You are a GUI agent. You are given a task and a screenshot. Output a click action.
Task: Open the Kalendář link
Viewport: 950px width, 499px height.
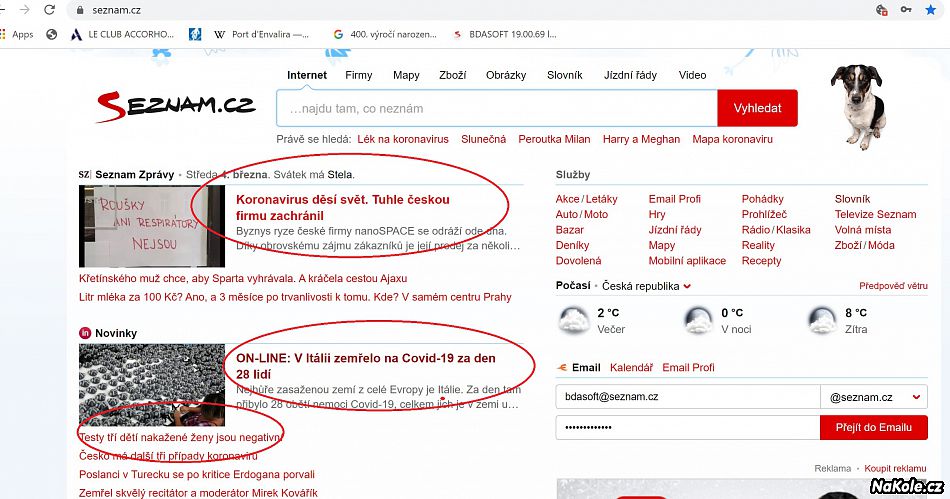(x=631, y=368)
